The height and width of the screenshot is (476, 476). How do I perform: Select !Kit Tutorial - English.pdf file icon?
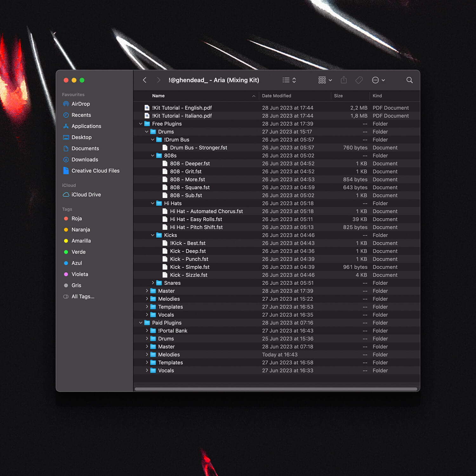tap(147, 108)
